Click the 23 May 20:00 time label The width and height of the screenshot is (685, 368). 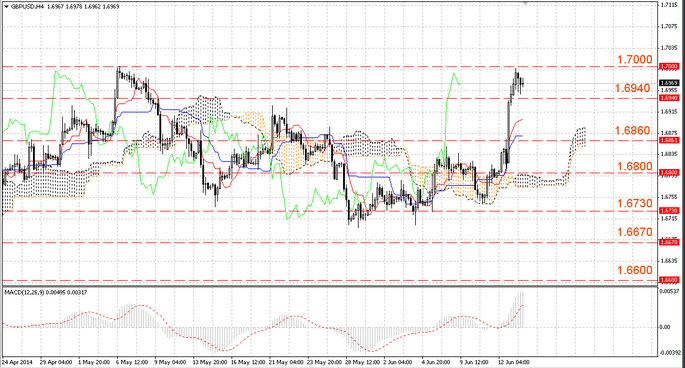324,362
